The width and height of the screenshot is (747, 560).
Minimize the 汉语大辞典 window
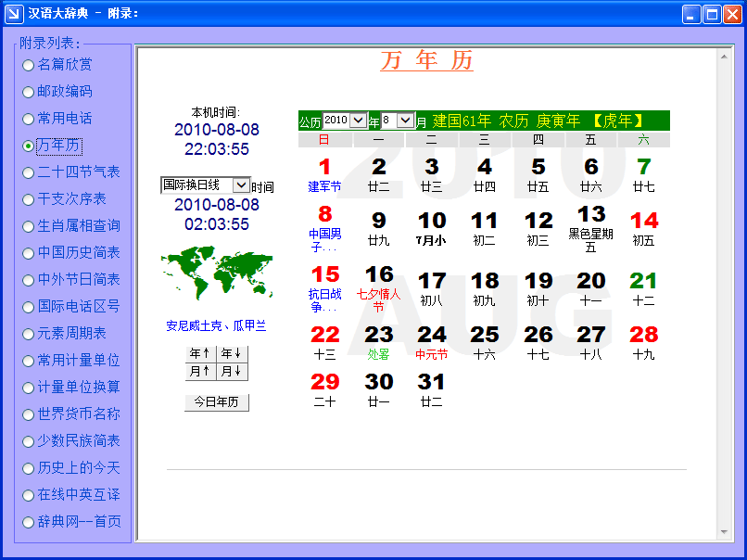pos(691,14)
